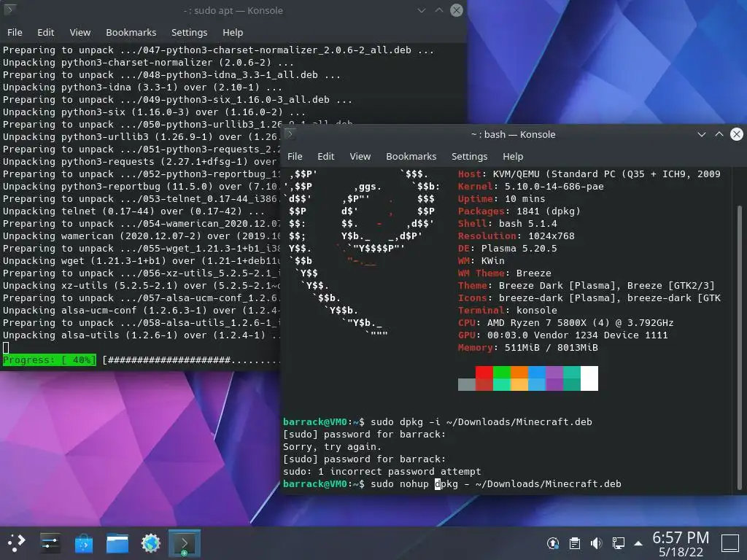Open Help menu in sudo apt Konsole
This screenshot has height=560, width=747.
(x=233, y=32)
